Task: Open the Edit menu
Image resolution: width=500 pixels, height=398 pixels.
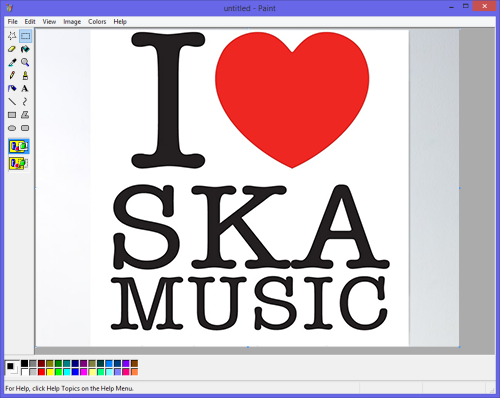Action: tap(30, 22)
